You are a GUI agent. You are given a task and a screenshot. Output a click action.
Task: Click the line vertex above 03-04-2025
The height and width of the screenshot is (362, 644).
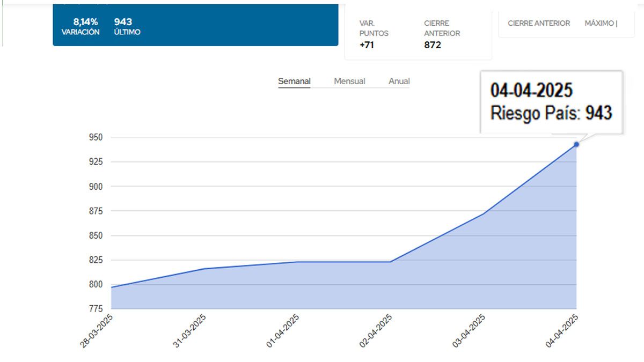[x=484, y=213]
